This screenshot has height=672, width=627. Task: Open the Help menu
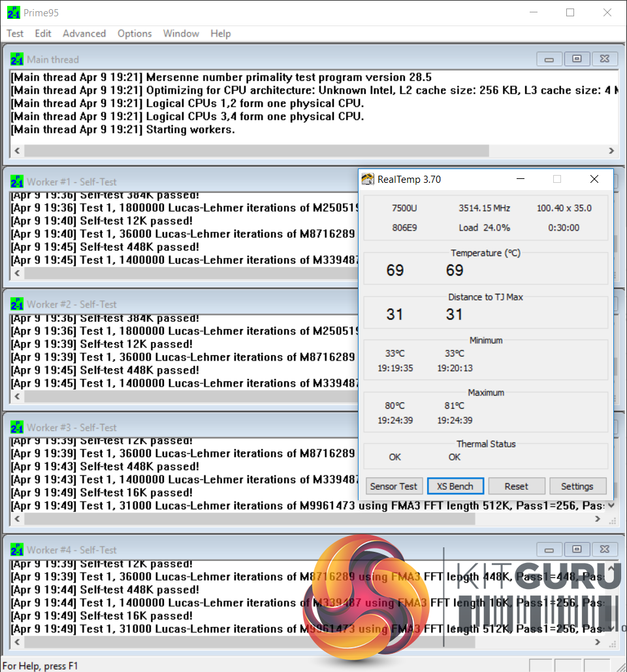(220, 33)
